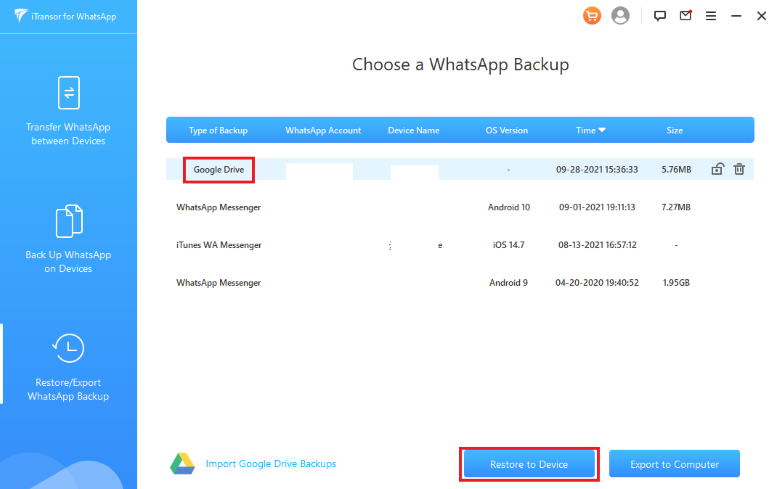Open the mail notifications icon
Screen dimensions: 780x489
685,16
